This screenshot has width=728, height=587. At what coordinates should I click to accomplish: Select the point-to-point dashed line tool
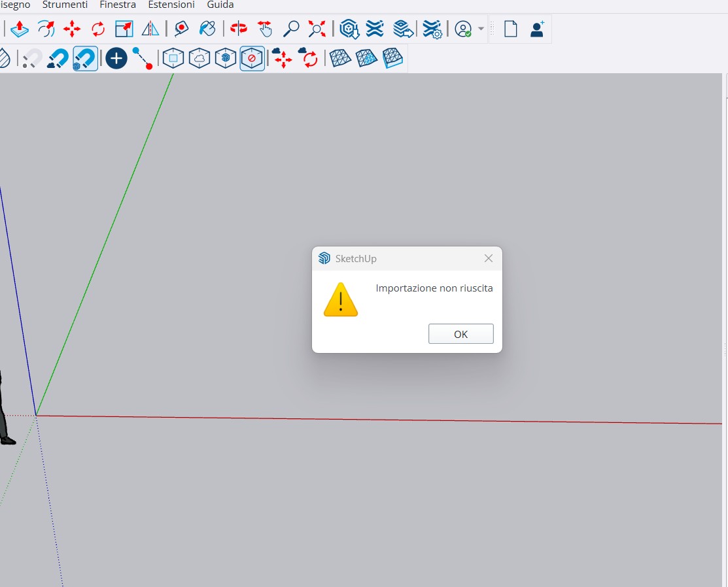(x=142, y=58)
